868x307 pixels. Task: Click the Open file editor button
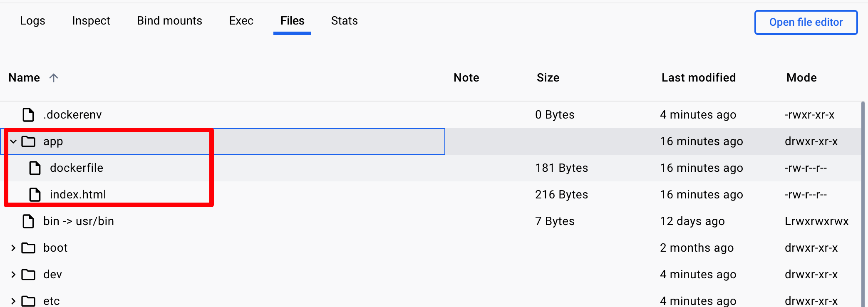[x=806, y=22]
